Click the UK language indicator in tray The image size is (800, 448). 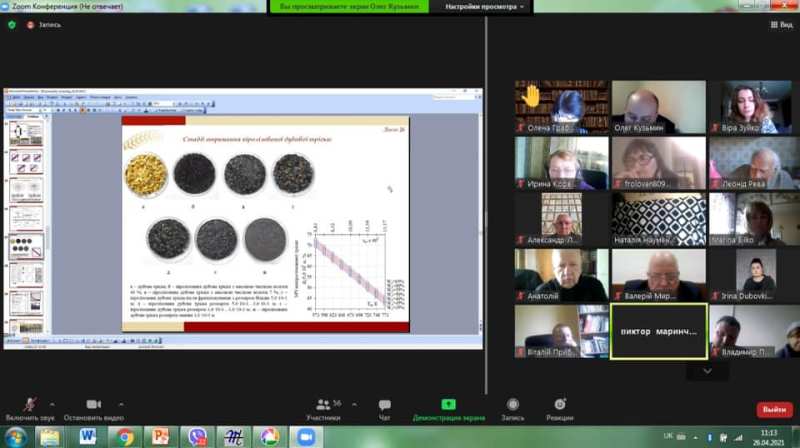[x=668, y=436]
